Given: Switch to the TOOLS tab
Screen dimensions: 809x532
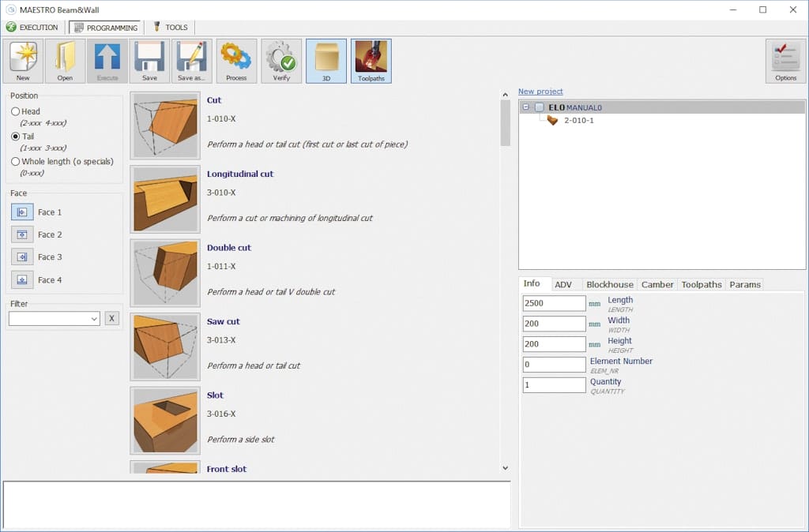Looking at the screenshot, I should 170,28.
